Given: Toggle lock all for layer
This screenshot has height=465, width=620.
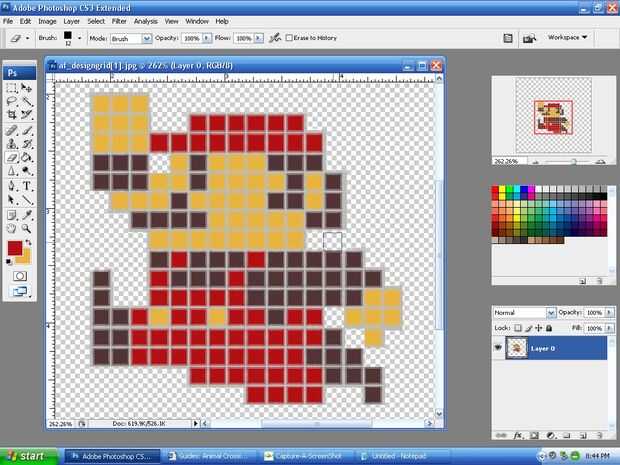Looking at the screenshot, I should point(549,328).
